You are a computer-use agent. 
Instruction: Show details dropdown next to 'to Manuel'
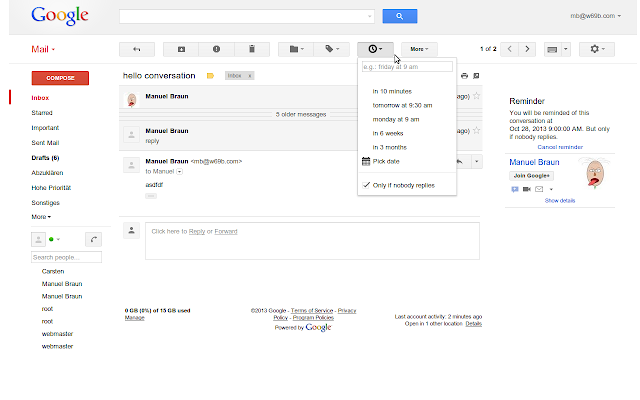click(180, 172)
